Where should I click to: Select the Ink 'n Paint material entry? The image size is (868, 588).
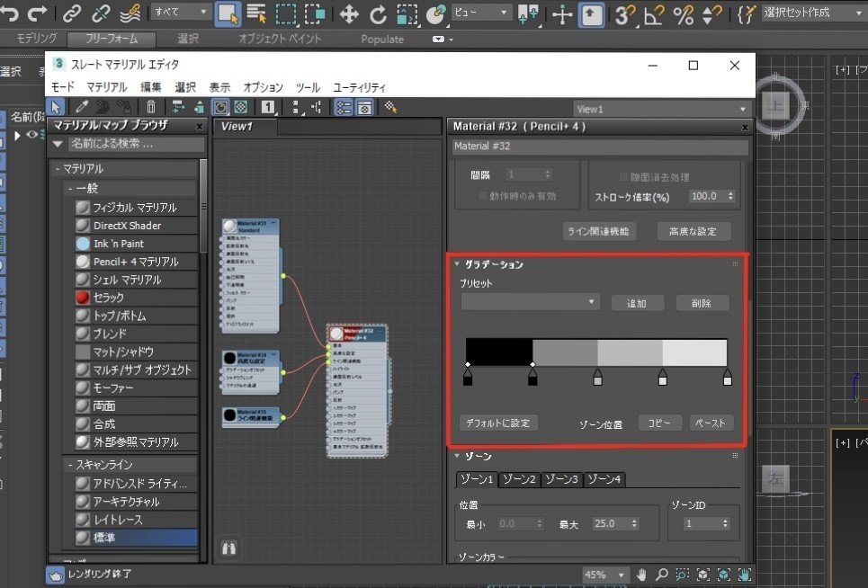click(136, 244)
